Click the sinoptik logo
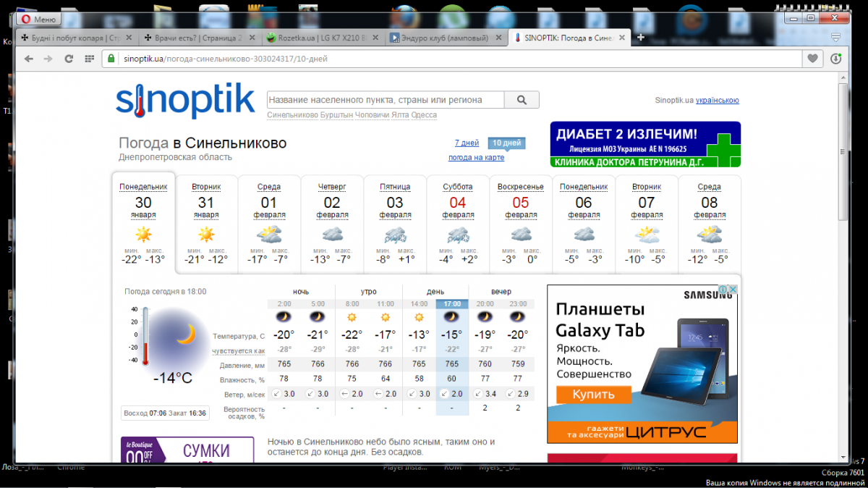This screenshot has width=868, height=488. [185, 101]
